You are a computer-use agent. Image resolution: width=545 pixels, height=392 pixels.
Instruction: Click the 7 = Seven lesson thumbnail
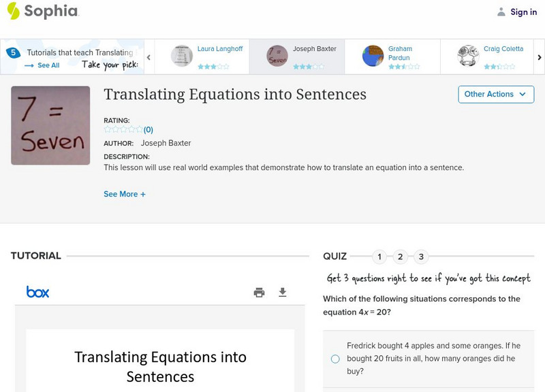50,125
